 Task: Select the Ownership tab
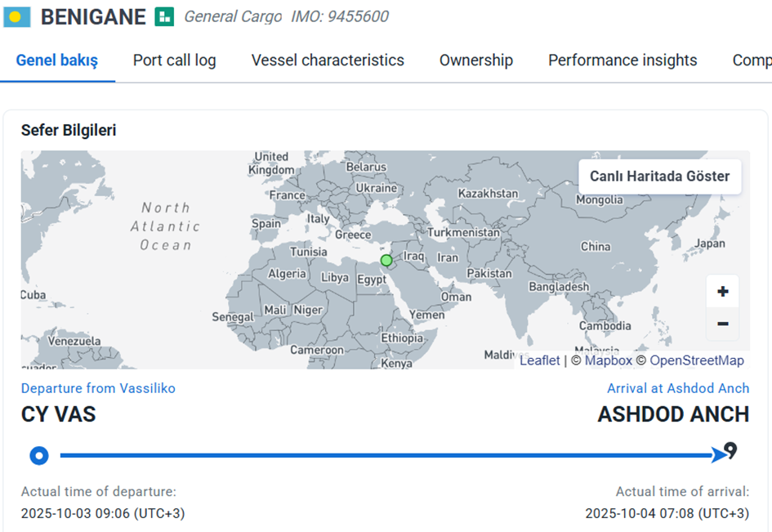point(475,60)
